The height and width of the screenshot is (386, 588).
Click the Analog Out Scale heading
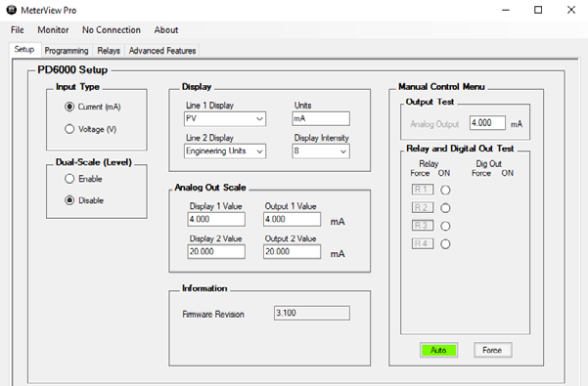(210, 188)
